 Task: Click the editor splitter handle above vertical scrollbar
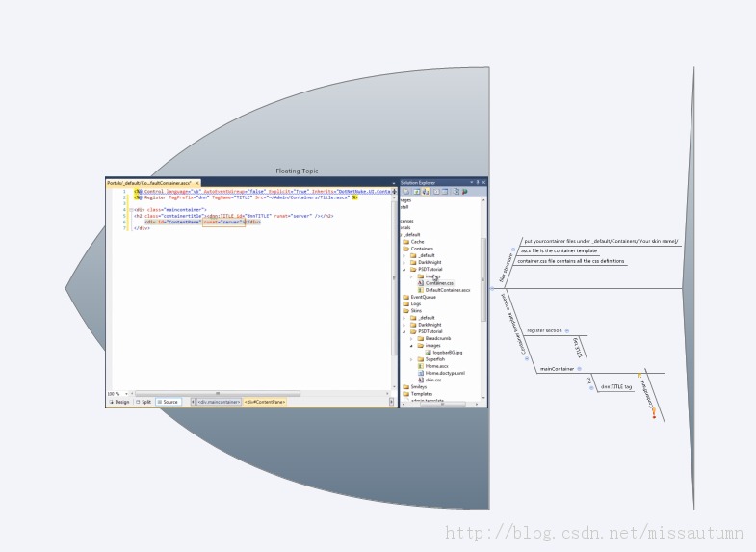[x=394, y=192]
